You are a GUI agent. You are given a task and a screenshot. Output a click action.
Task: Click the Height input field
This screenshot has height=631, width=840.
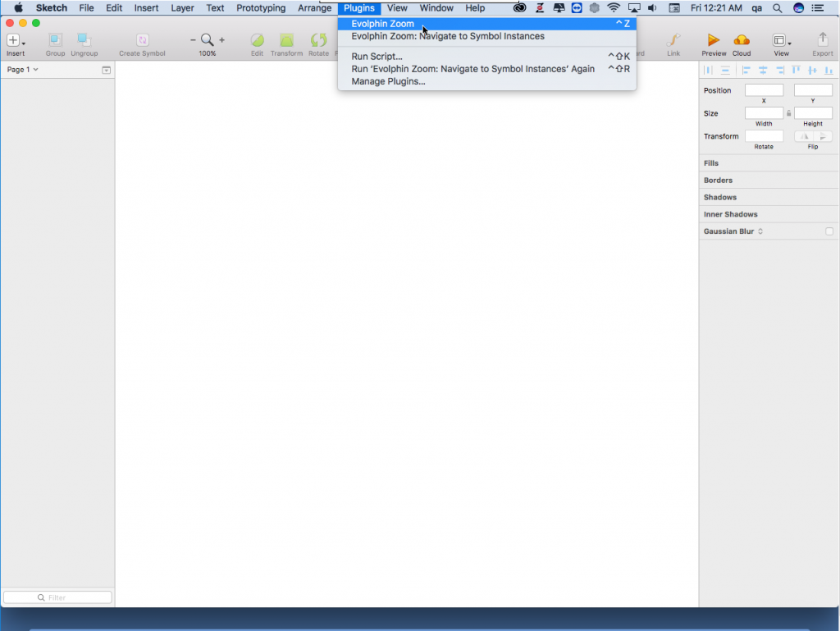(x=813, y=113)
